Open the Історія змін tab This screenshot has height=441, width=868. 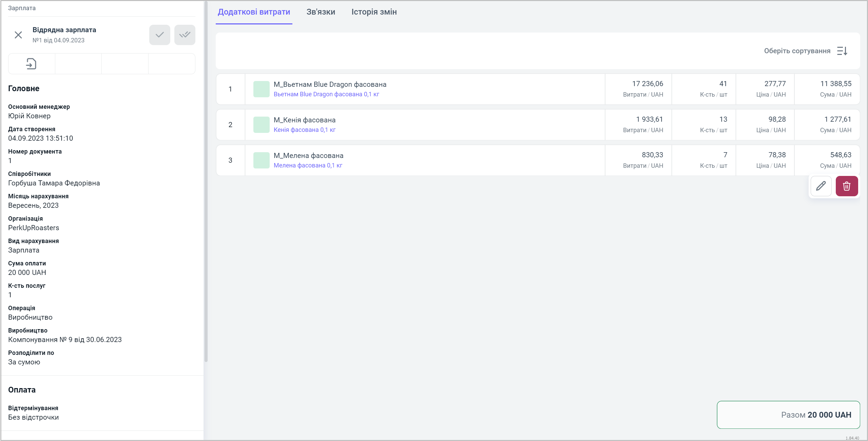tap(374, 12)
